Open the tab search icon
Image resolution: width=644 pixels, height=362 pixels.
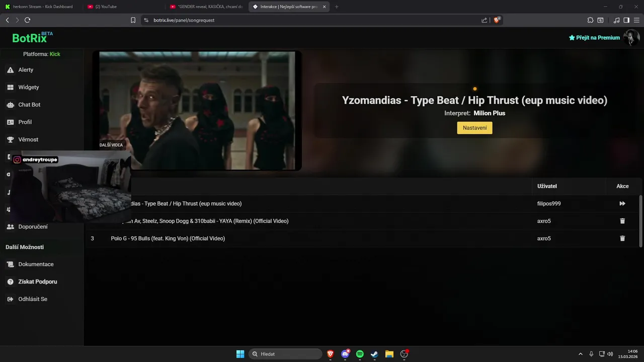pos(600,20)
